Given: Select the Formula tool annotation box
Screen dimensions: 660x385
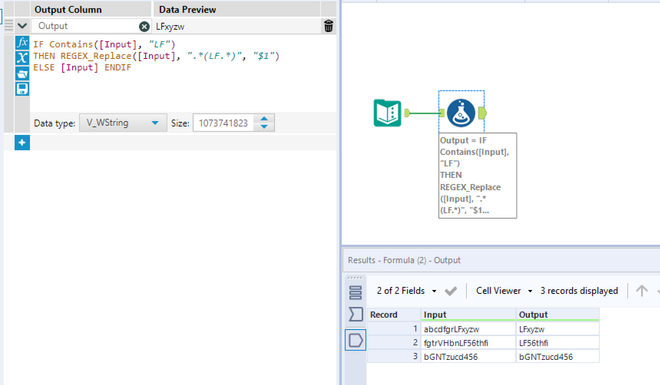Looking at the screenshot, I should click(477, 175).
